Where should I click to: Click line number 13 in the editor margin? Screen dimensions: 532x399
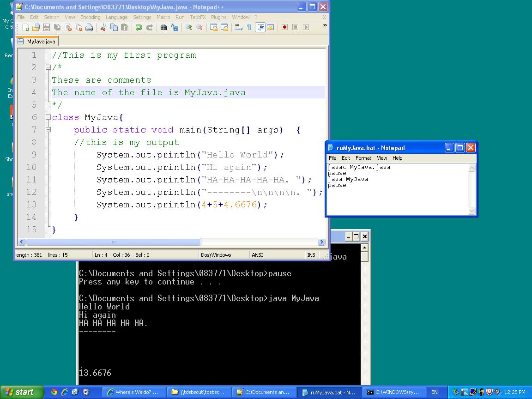(31, 205)
